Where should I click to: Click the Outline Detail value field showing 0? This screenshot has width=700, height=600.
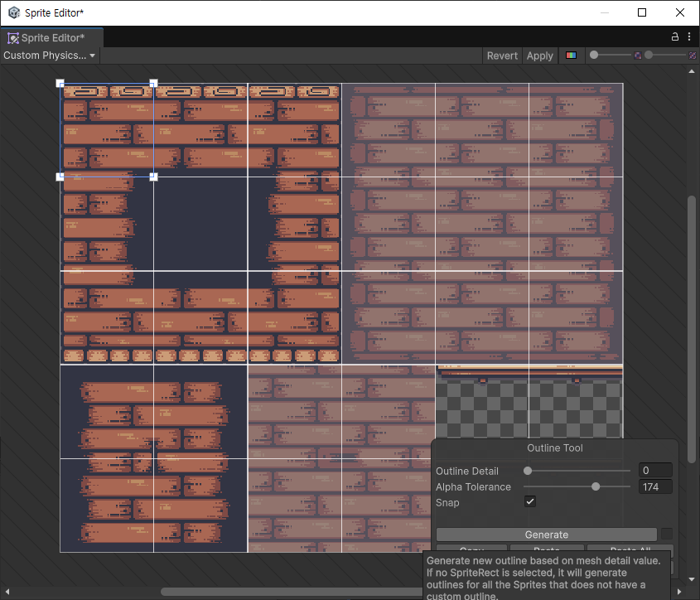(x=655, y=470)
